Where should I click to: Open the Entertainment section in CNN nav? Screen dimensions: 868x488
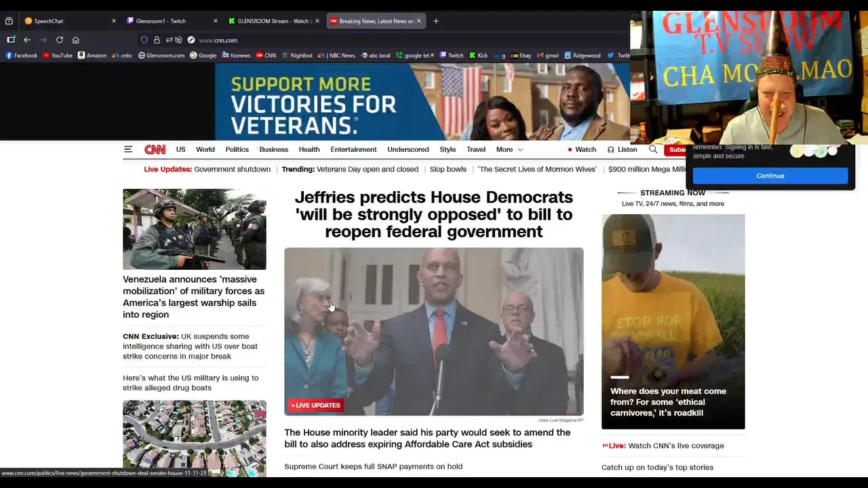coord(353,150)
